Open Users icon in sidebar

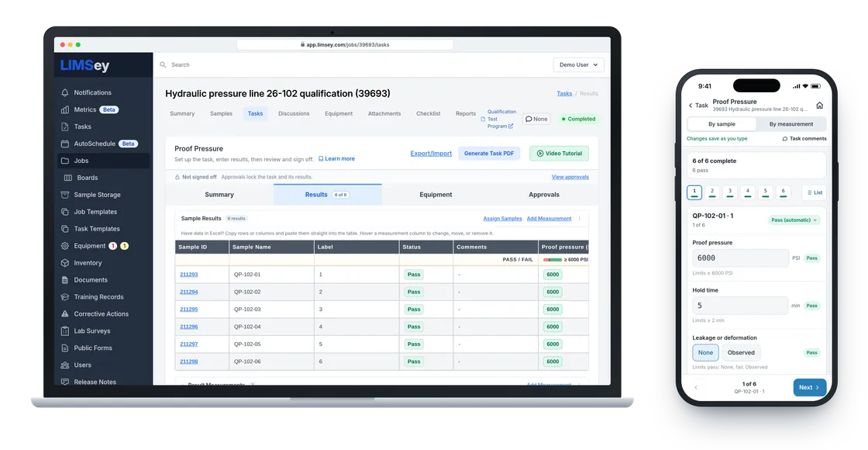(x=65, y=365)
